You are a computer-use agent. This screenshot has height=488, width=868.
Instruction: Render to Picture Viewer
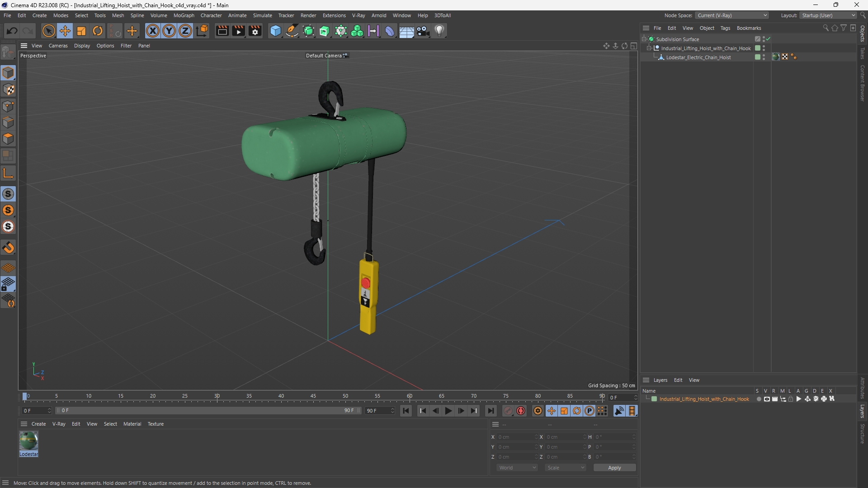tap(238, 31)
